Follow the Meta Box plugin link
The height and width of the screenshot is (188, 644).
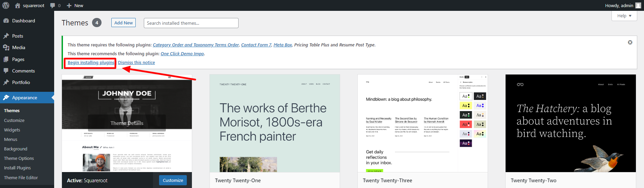point(283,45)
